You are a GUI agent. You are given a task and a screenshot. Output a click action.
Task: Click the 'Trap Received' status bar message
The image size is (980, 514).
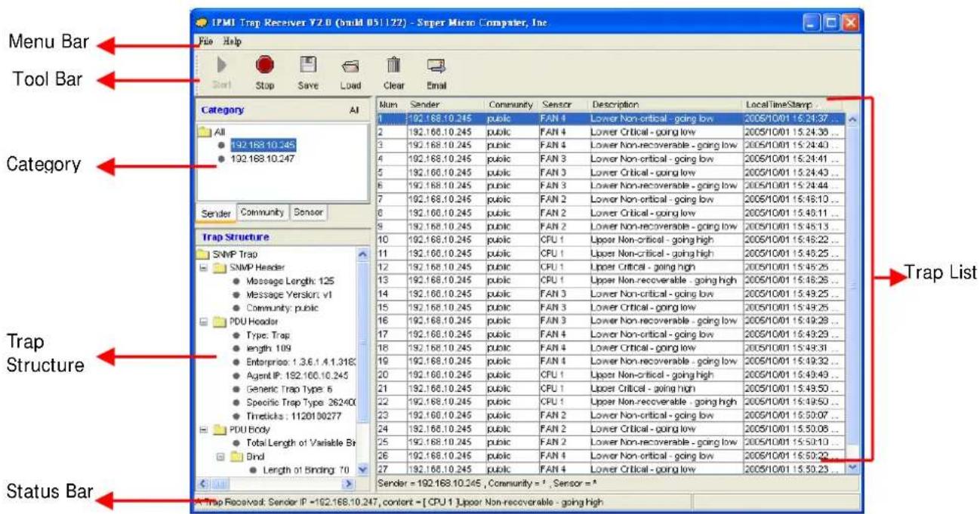tap(401, 501)
